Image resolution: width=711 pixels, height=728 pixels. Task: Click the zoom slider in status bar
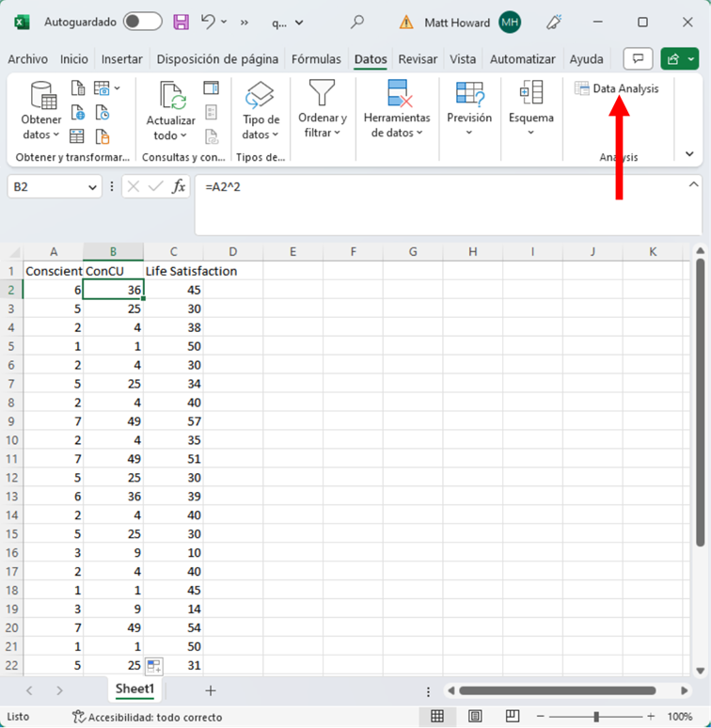tap(595, 717)
